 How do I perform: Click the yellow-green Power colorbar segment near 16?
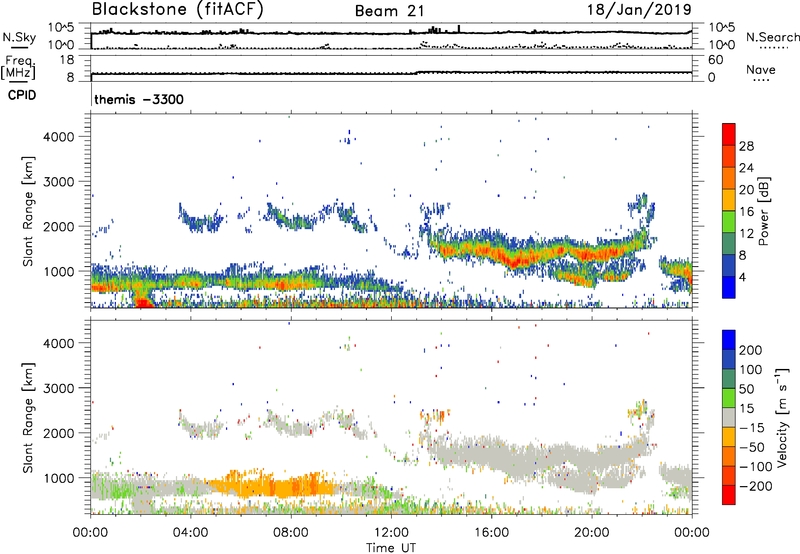729,222
